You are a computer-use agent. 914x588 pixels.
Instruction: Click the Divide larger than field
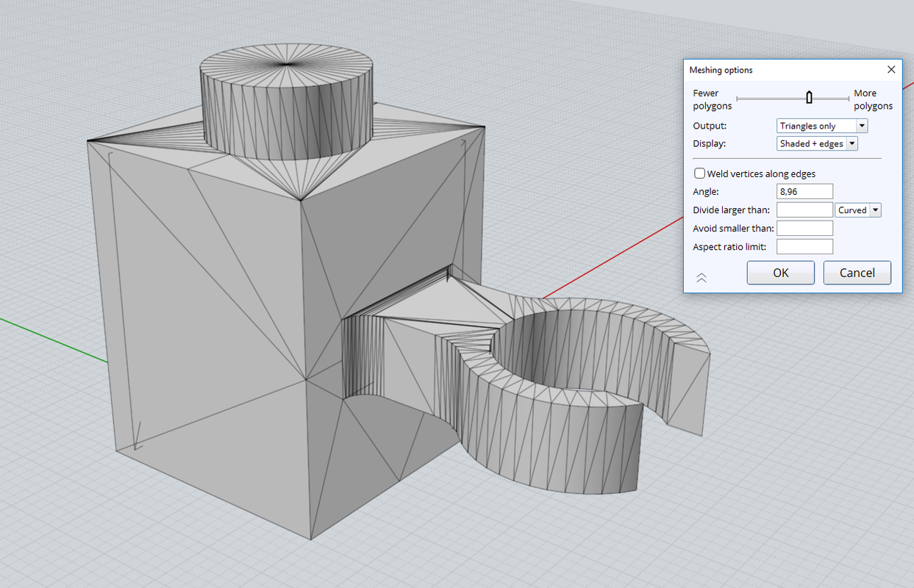tap(804, 210)
